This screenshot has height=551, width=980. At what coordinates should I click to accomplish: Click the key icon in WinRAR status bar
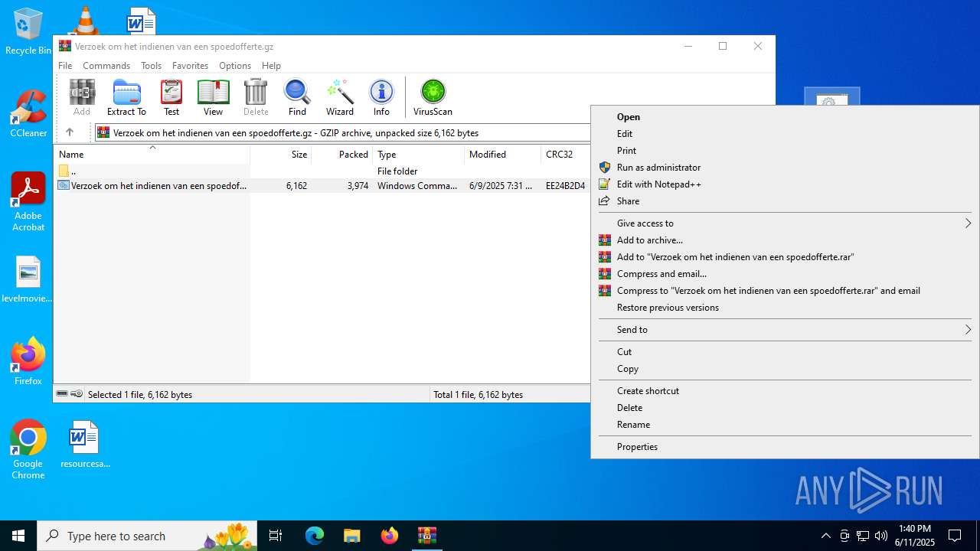[x=77, y=394]
